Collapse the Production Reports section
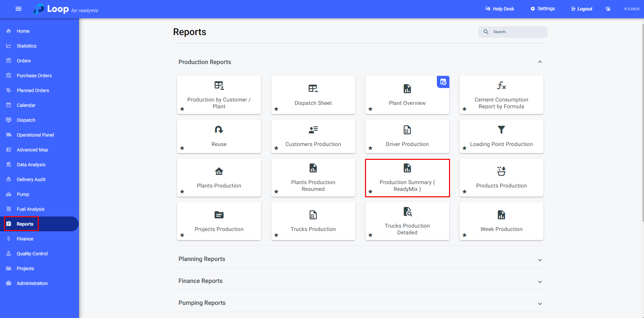Screen dimensions: 644x318 tap(540, 62)
